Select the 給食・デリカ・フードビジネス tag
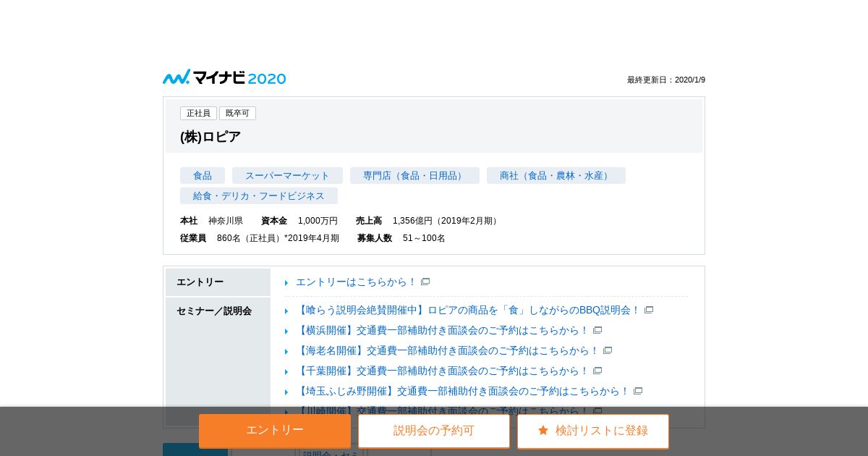 [x=259, y=195]
